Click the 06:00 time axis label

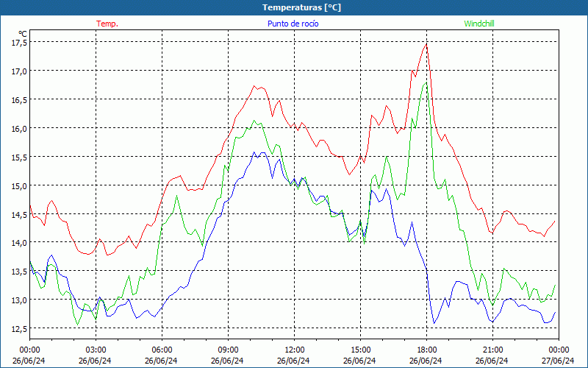(x=162, y=350)
